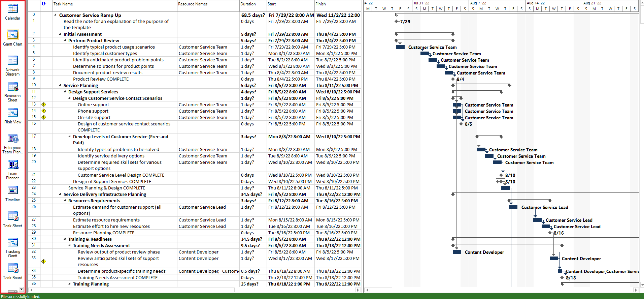Collapse the Initial Assessment summary task

click(60, 34)
